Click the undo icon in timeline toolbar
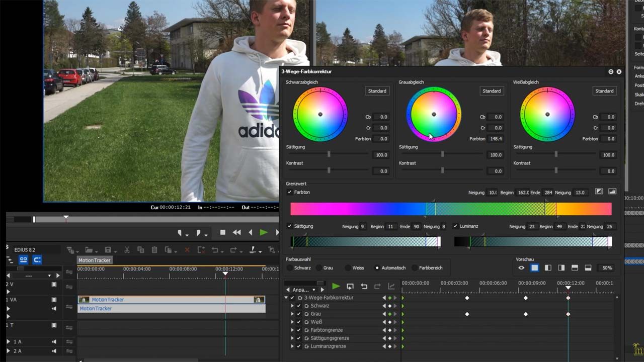The width and height of the screenshot is (644, 362). 215,250
